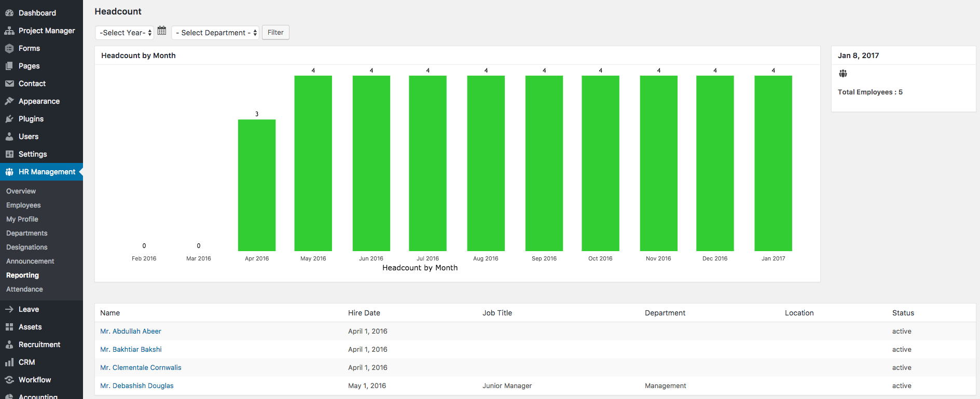
Task: Click the Users person icon
Action: (x=9, y=136)
